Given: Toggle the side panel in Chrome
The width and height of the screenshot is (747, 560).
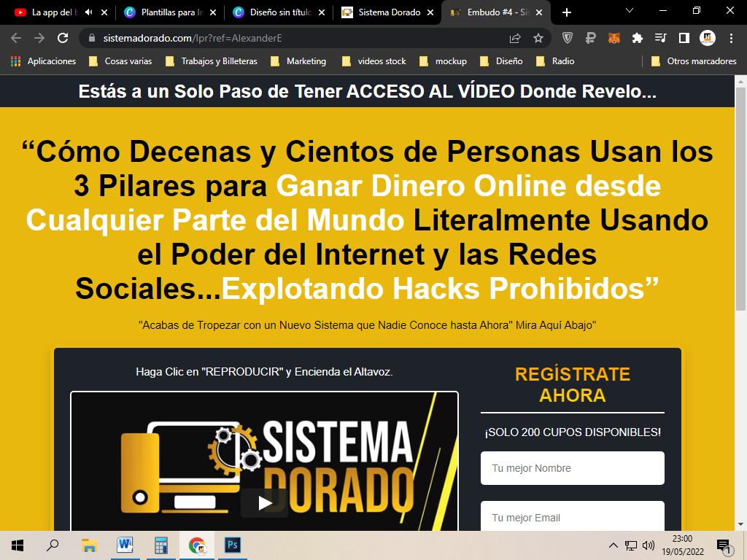Looking at the screenshot, I should [684, 38].
